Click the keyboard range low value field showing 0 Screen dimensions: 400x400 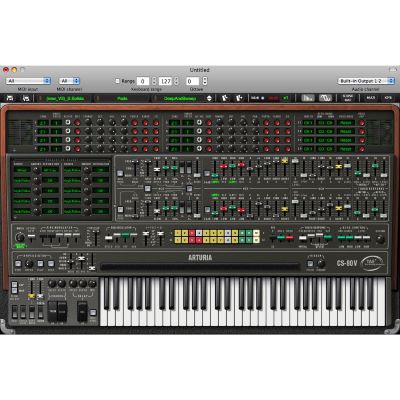[143, 81]
